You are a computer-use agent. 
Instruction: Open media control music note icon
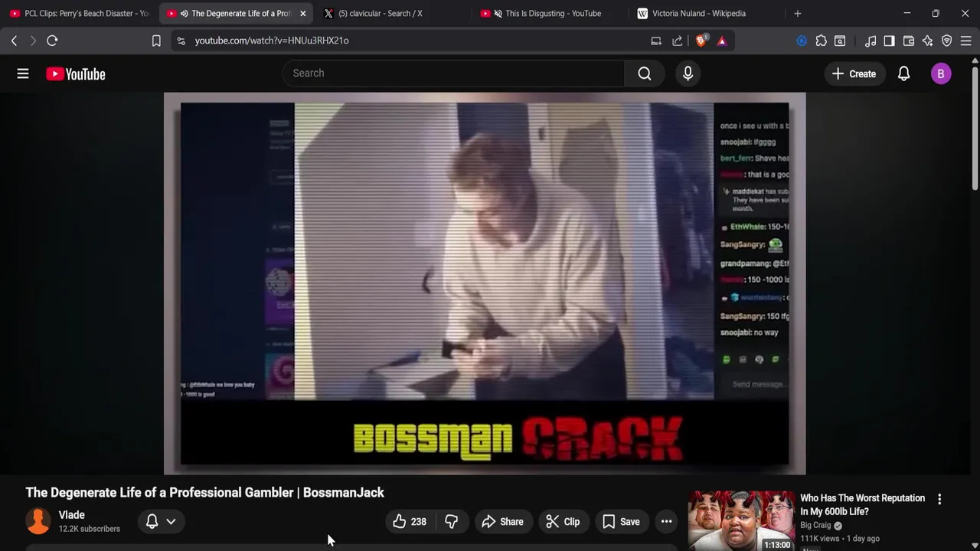[871, 41]
